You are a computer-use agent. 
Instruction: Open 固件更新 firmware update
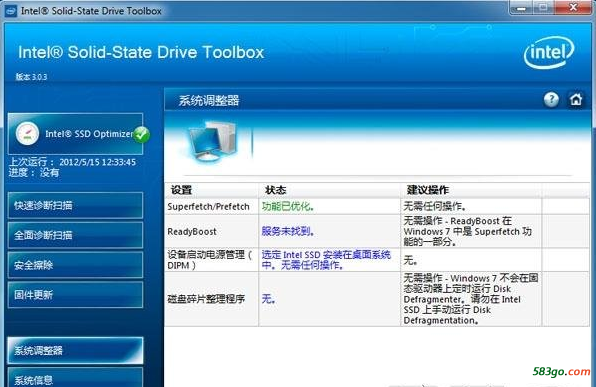coord(75,294)
